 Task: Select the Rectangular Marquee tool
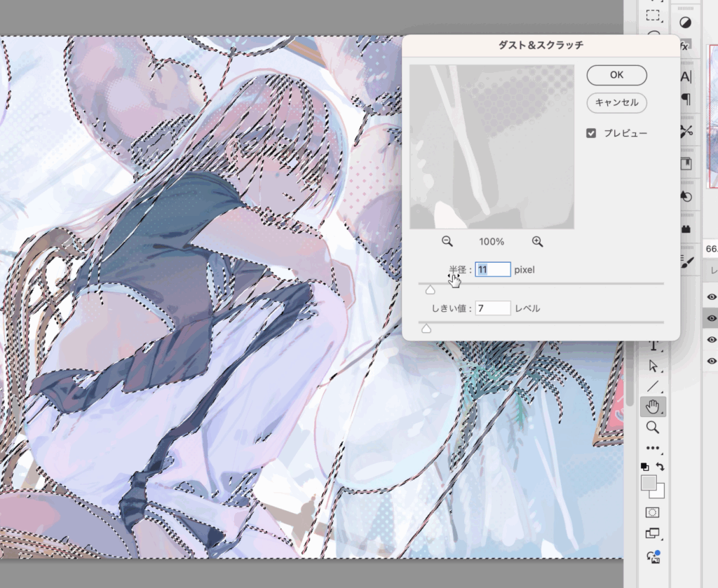653,15
